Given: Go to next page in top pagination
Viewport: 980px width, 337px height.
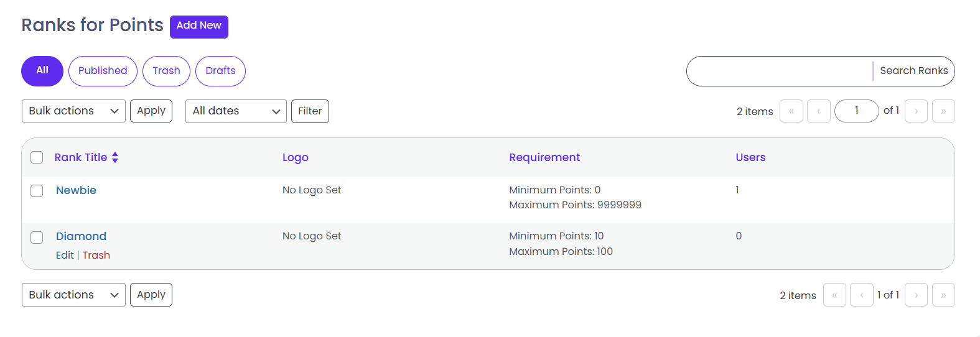Looking at the screenshot, I should coord(916,111).
